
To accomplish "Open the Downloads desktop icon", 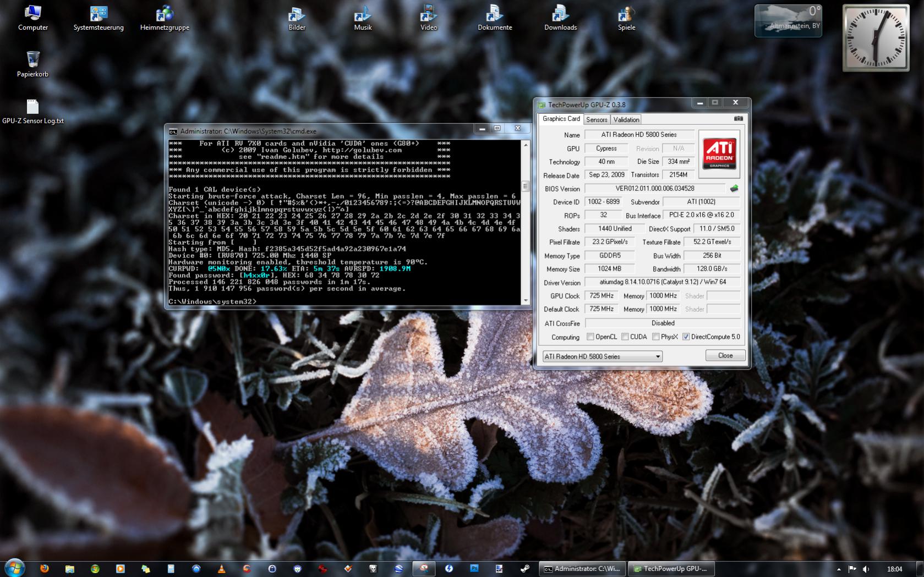I will tap(561, 18).
